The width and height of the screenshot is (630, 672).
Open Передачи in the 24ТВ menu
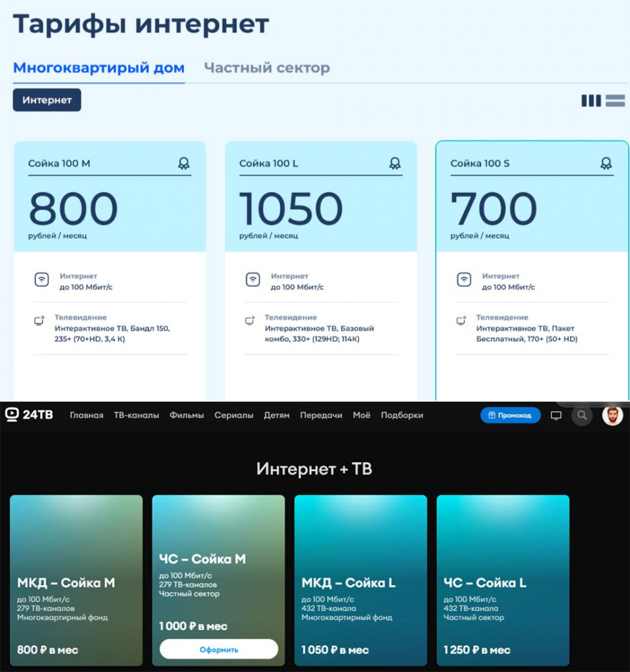pyautogui.click(x=321, y=415)
